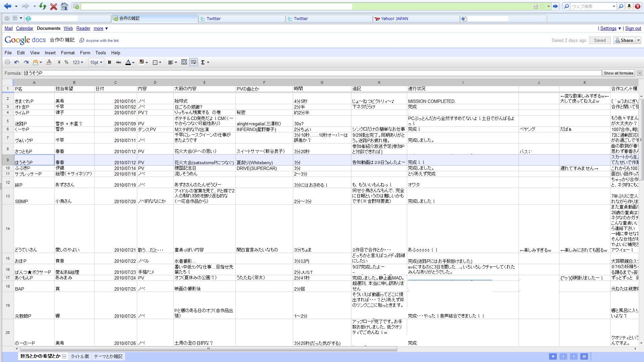644x362 pixels.
Task: Click the Sign out link
Action: click(633, 28)
